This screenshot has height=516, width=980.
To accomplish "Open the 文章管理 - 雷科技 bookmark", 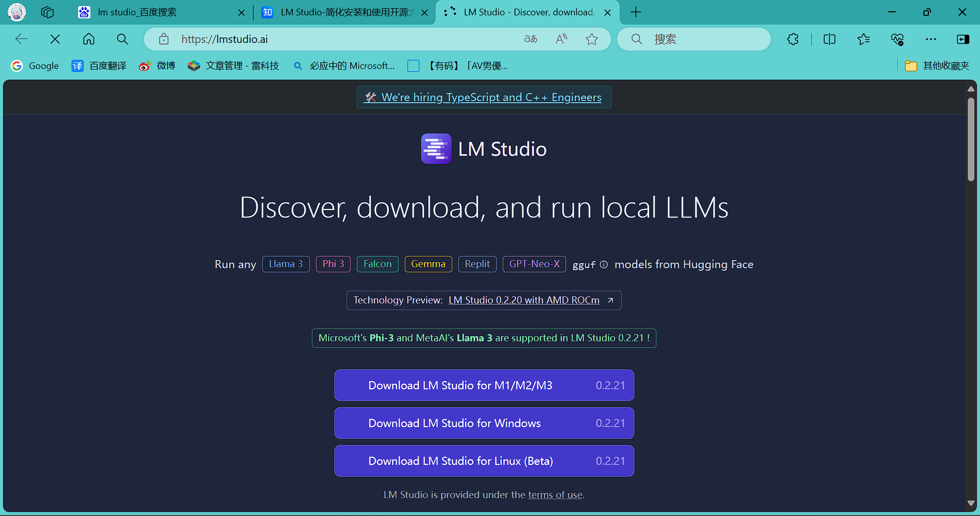I will click(234, 66).
